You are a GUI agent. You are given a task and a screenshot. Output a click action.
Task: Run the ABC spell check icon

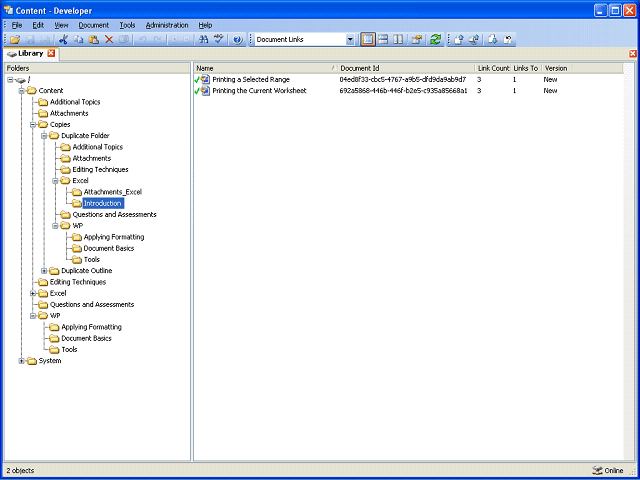[219, 40]
